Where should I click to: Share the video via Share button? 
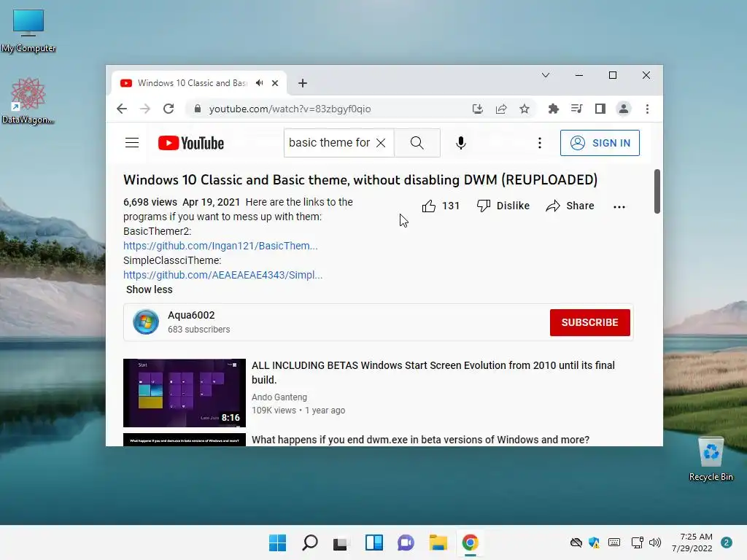pyautogui.click(x=570, y=206)
